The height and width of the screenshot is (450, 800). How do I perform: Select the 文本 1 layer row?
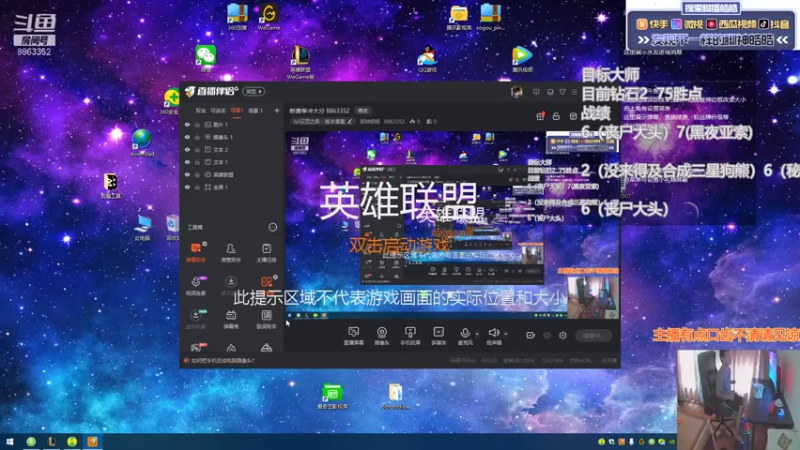tap(232, 162)
